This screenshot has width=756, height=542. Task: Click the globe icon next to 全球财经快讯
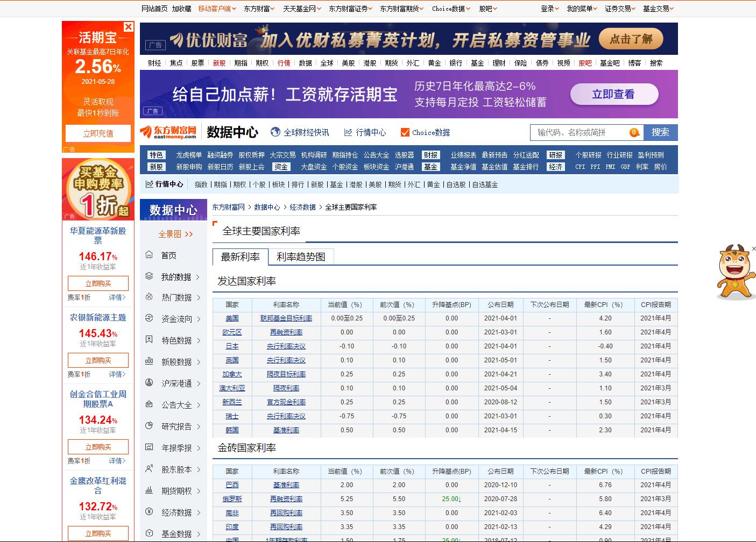tap(275, 132)
